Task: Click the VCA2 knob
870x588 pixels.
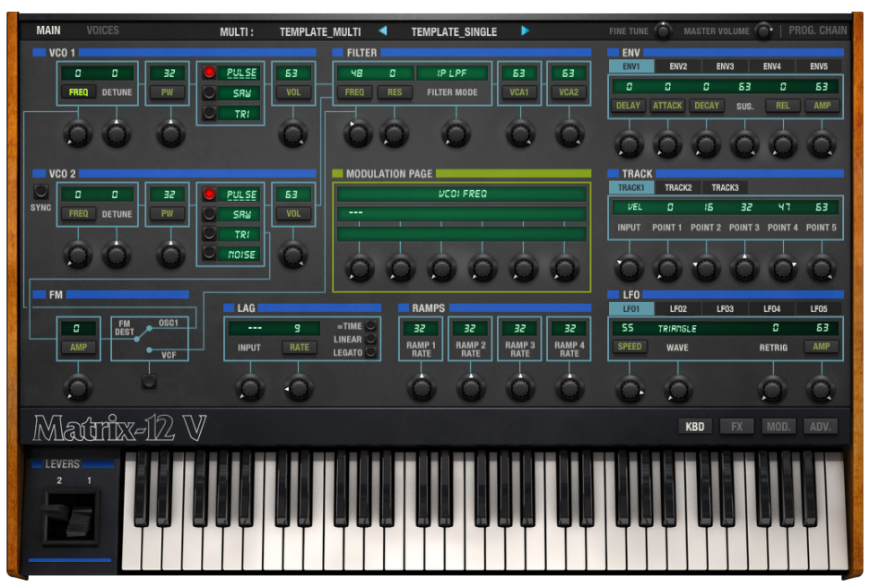Action: (570, 134)
